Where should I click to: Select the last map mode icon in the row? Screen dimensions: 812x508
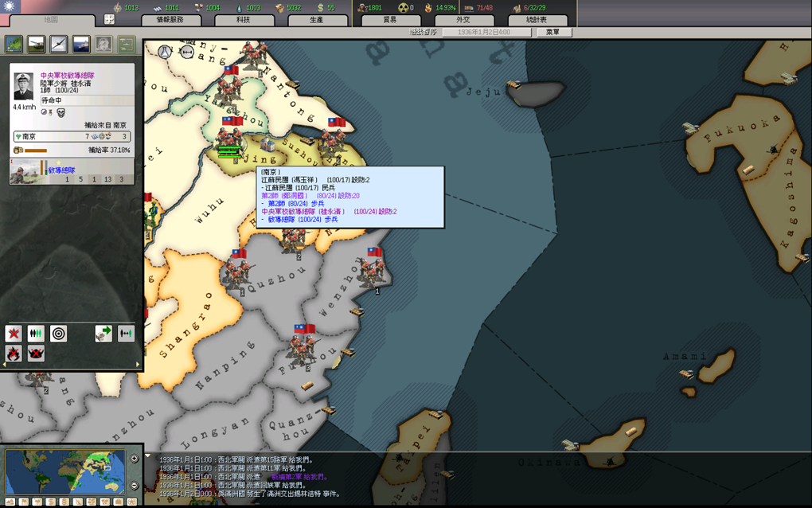(x=131, y=502)
